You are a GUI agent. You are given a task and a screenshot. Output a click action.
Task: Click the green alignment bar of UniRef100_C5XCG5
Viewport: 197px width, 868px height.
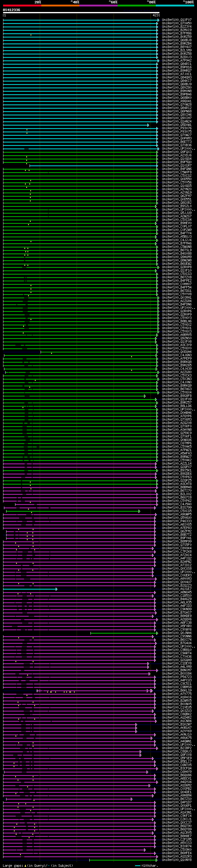73,511
